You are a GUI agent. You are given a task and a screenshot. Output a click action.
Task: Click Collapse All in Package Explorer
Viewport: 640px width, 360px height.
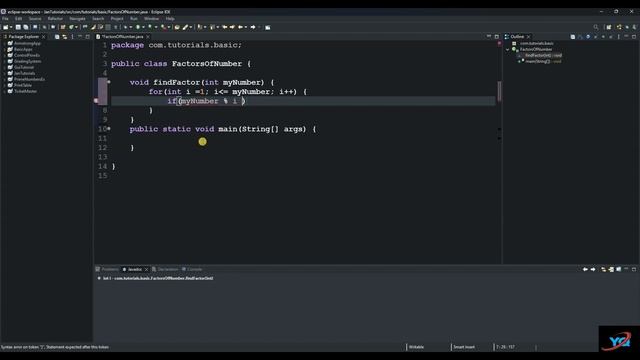click(x=57, y=37)
